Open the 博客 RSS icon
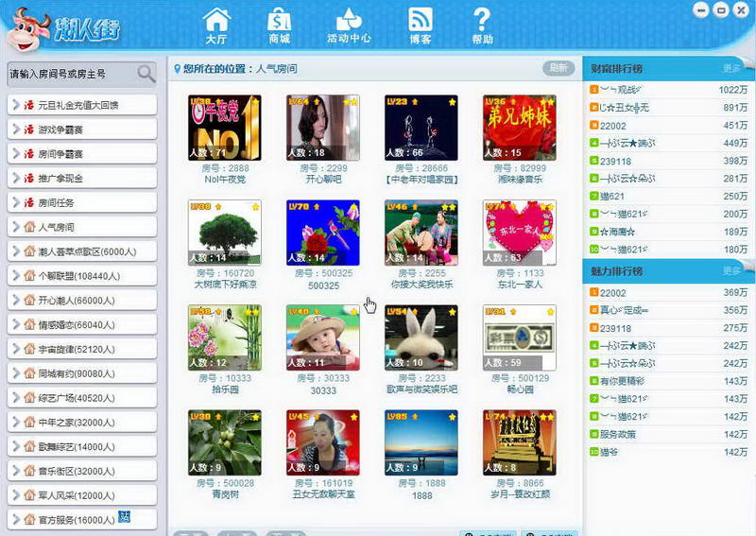This screenshot has height=536, width=756. point(420,26)
